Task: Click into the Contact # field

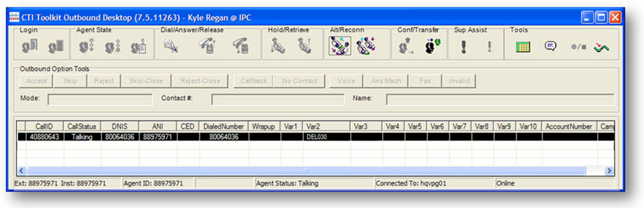Action: pos(278,99)
